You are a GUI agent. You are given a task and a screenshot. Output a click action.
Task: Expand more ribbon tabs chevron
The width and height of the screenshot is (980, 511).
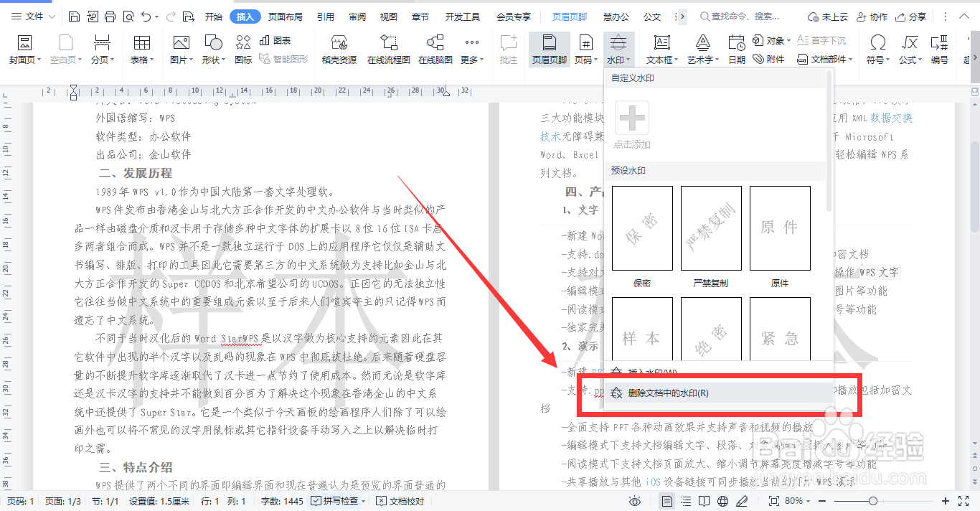(682, 16)
